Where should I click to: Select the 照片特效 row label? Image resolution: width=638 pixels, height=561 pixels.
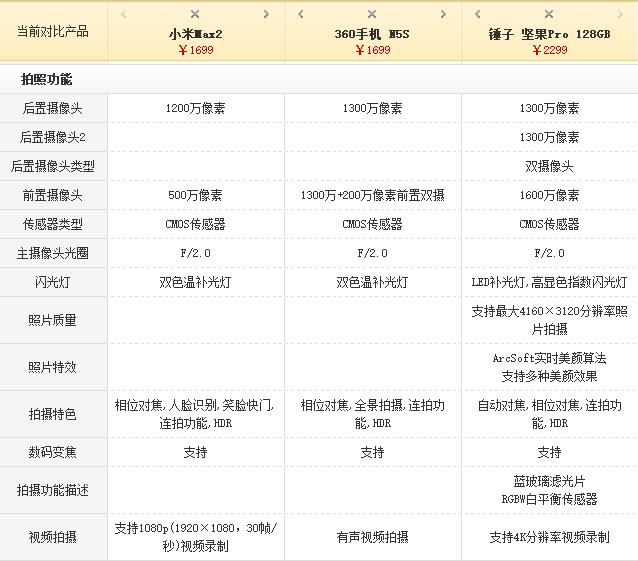coord(53,367)
